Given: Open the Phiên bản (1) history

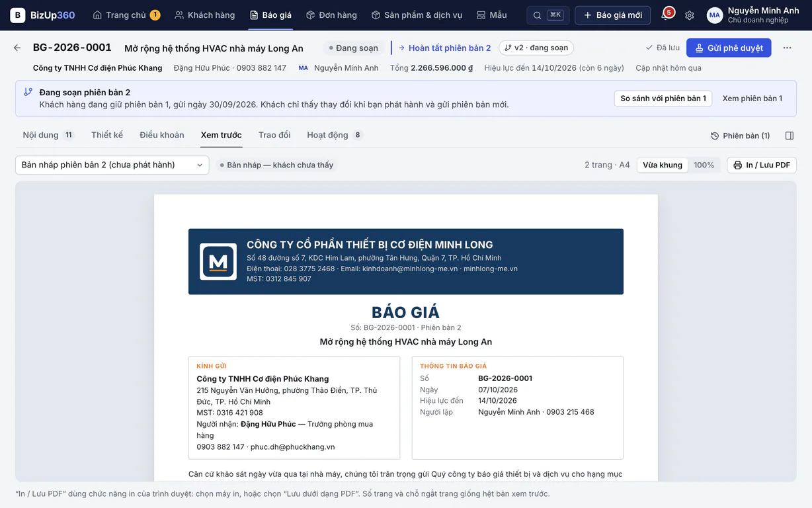Looking at the screenshot, I should tap(741, 136).
